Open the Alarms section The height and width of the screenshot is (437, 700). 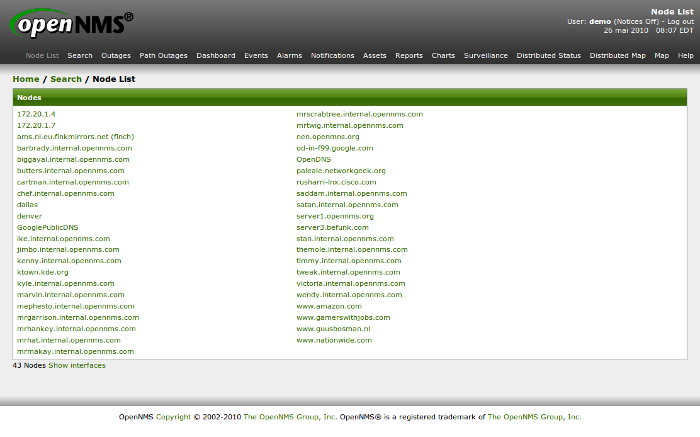[x=289, y=56]
